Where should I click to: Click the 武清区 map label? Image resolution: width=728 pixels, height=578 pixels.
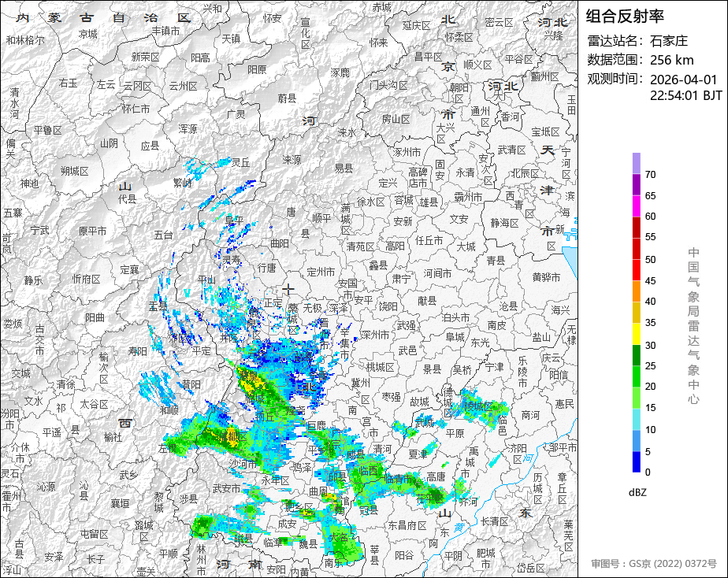click(x=511, y=150)
